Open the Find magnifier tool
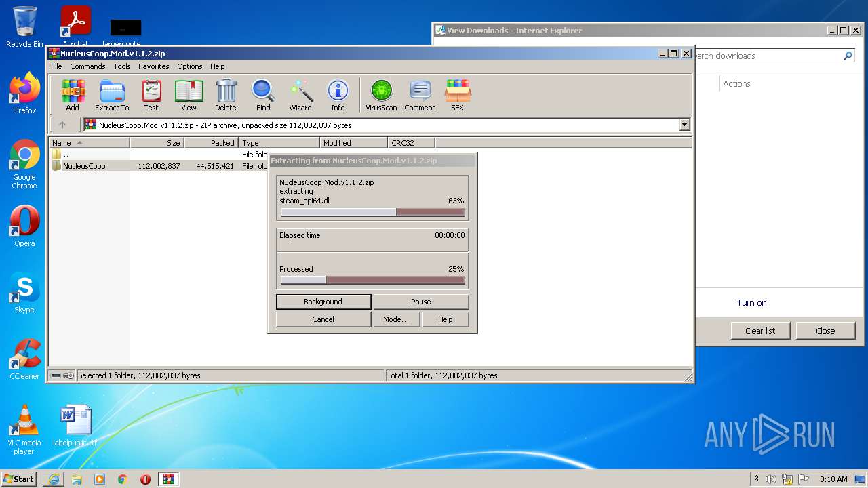 click(x=263, y=95)
